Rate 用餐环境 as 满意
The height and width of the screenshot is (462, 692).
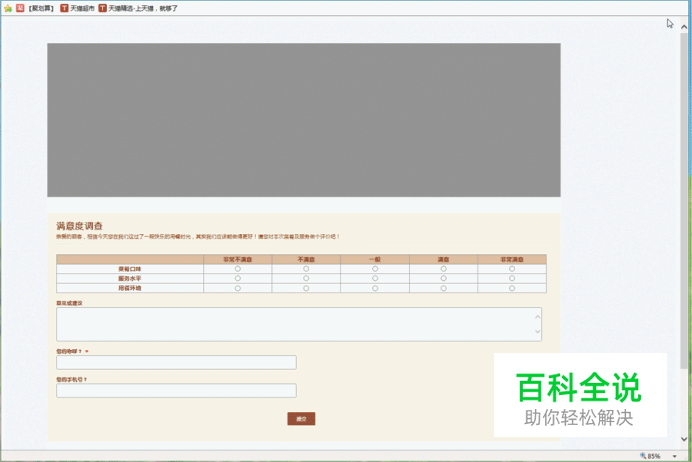pos(444,288)
